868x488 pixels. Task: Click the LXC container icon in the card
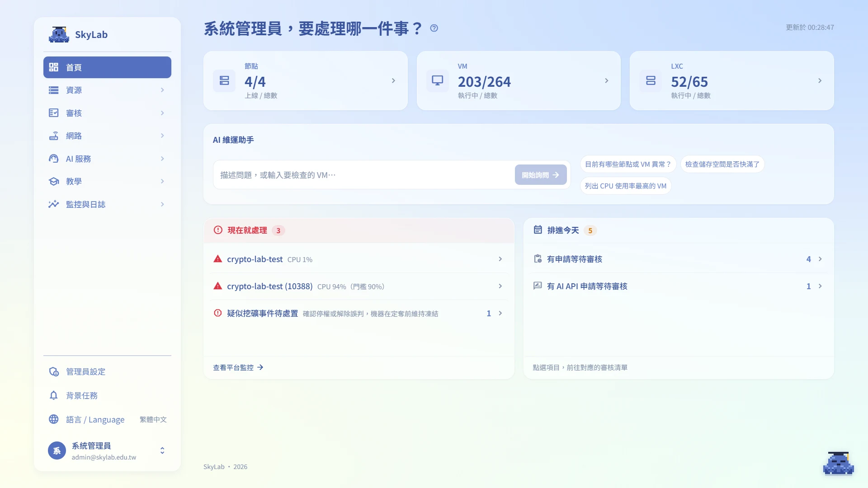click(x=651, y=80)
